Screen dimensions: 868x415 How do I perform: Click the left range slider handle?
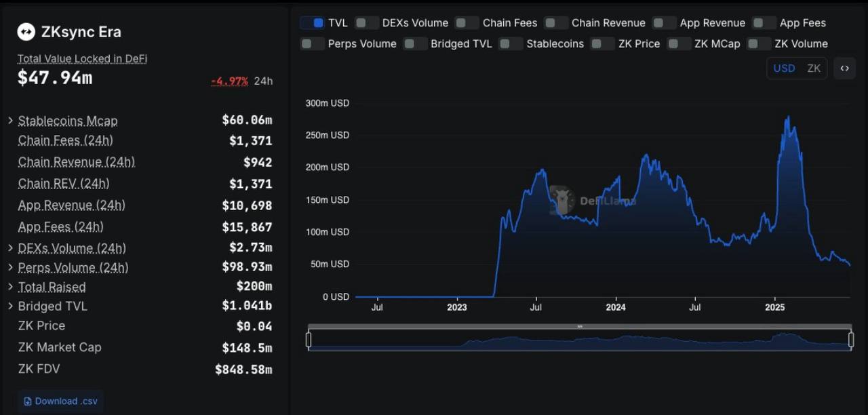click(x=309, y=339)
